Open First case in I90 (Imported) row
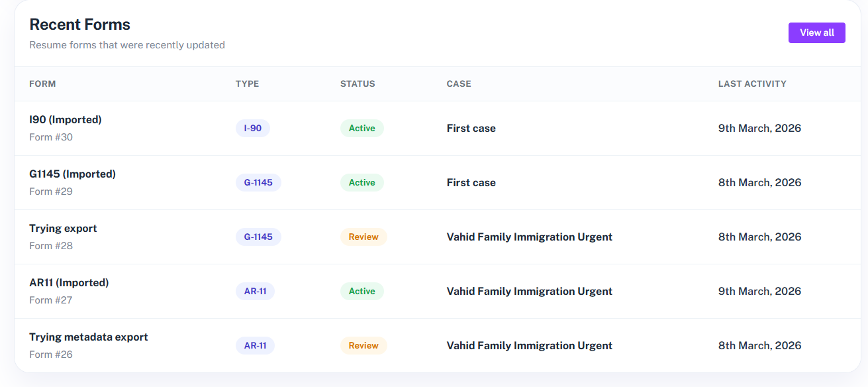The image size is (868, 387). click(x=471, y=129)
